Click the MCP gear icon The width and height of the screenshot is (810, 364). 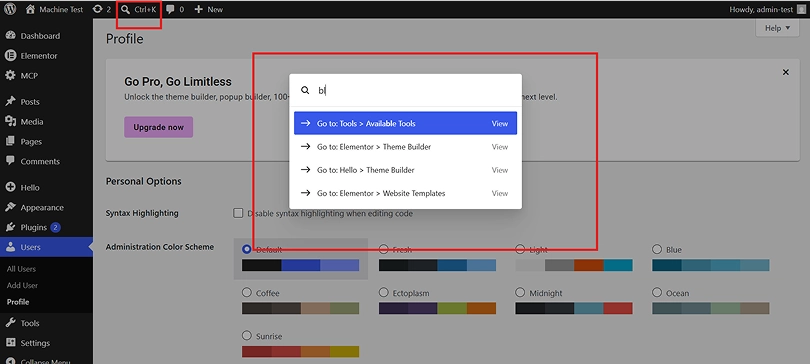(10, 75)
